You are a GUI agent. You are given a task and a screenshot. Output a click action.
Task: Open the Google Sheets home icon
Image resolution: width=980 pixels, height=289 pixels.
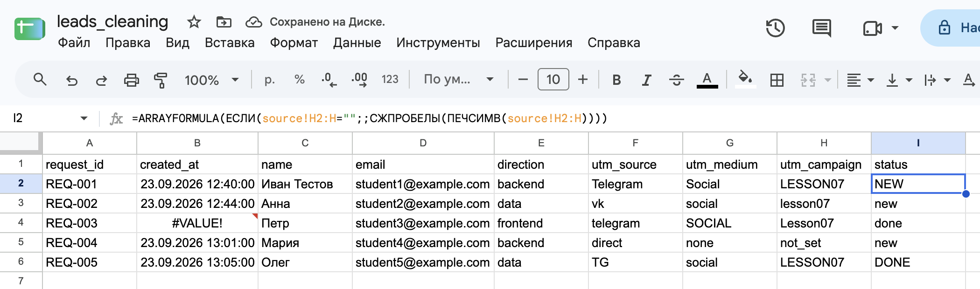(29, 29)
